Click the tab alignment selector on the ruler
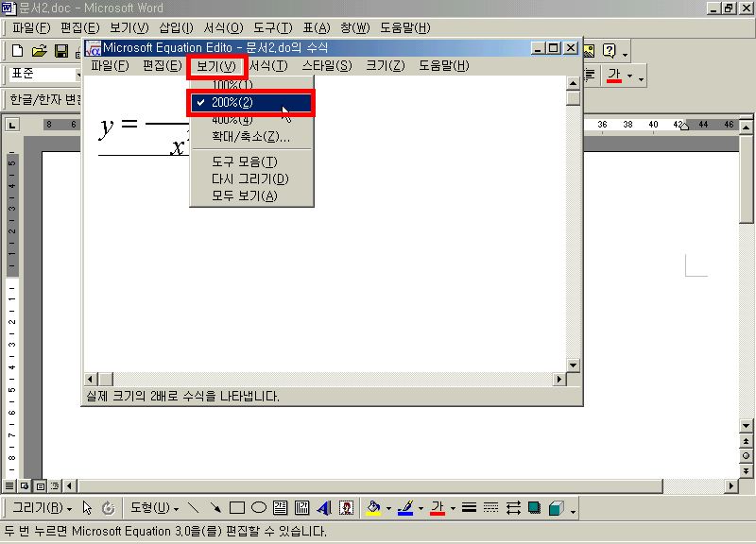The image size is (756, 544). (x=12, y=126)
